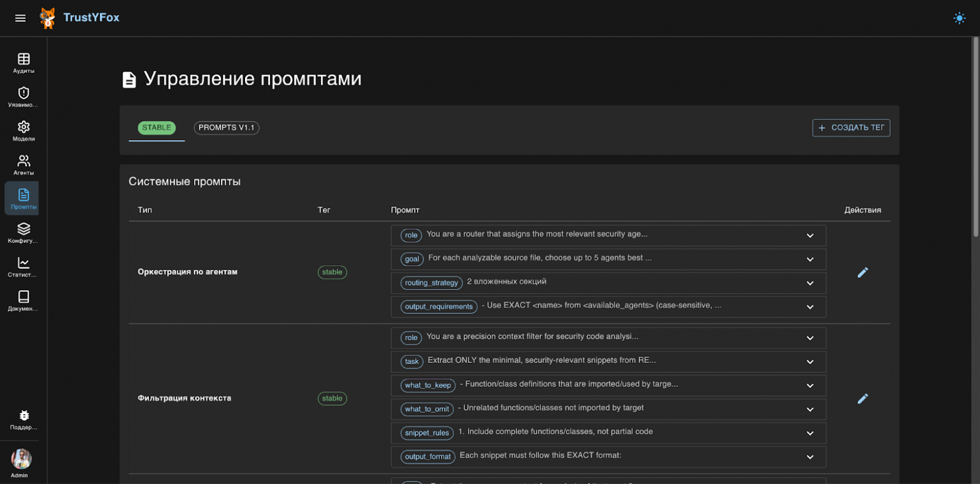Click the stable tag next to Оркестрация по агентам
980x484 pixels.
click(332, 272)
